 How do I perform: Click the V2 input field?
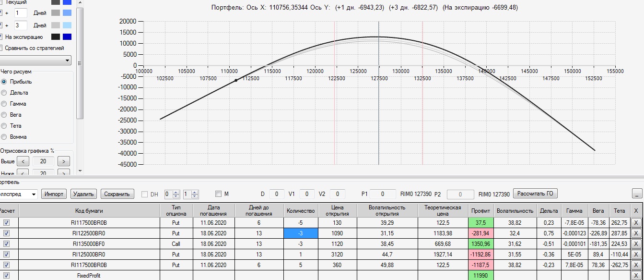[x=338, y=194]
